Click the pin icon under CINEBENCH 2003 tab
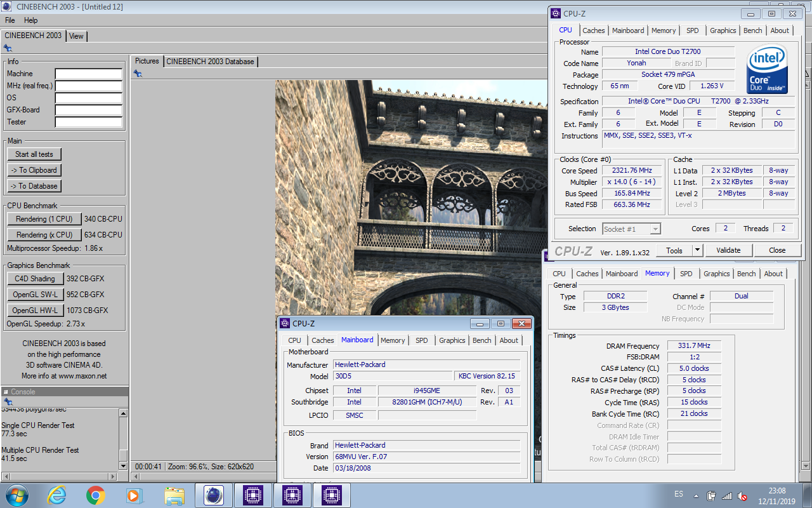This screenshot has height=508, width=812. [8, 48]
